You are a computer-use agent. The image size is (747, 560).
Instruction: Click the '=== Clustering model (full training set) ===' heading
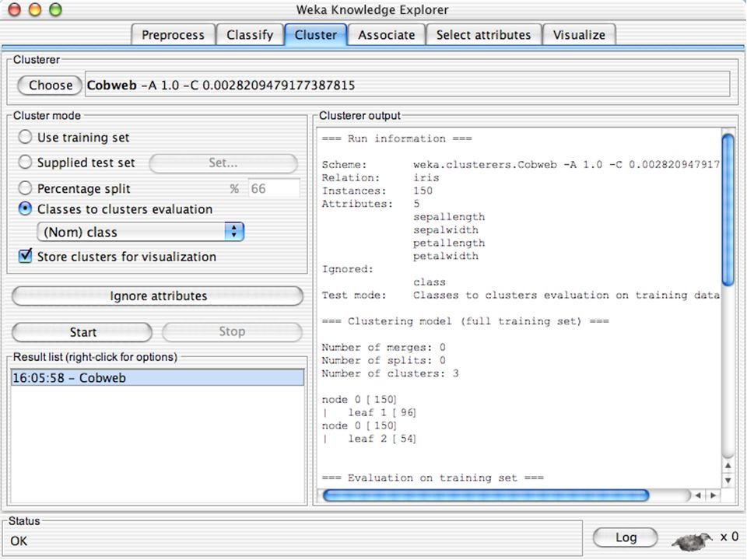[x=465, y=321]
